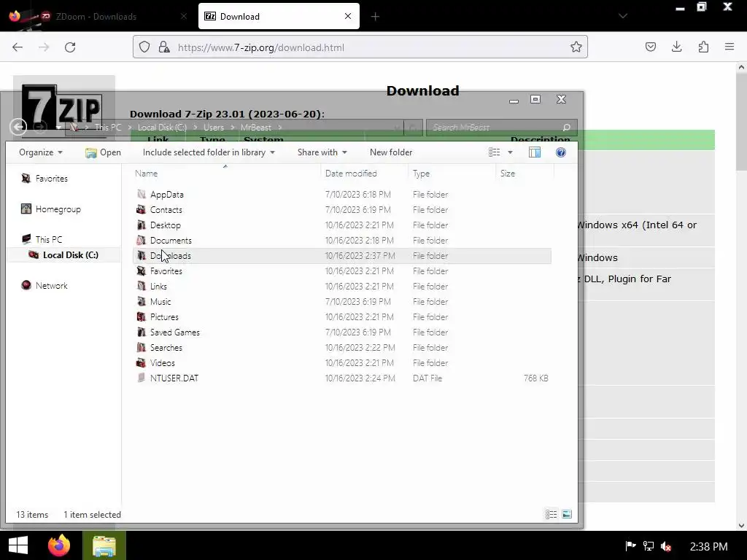
Task: Bookmark this page with star icon
Action: pos(576,47)
